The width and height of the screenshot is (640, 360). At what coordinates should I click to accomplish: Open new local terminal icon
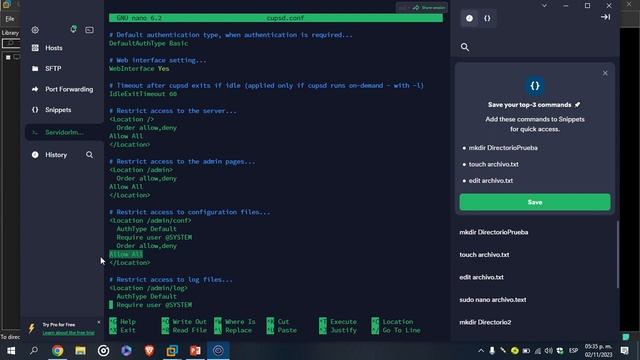click(89, 30)
